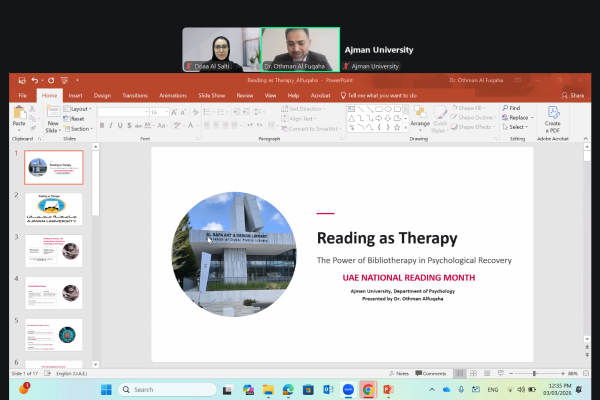Switch to Slide Sorter view icon

(473, 373)
